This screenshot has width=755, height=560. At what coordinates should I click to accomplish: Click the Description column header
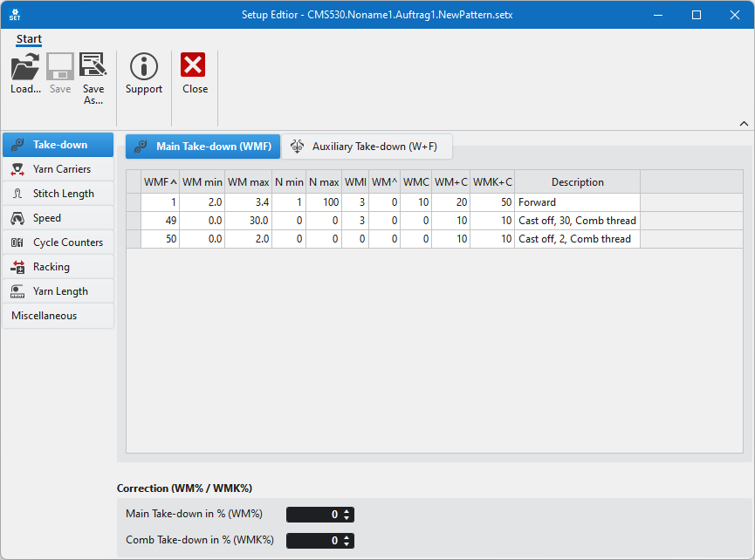coord(577,182)
